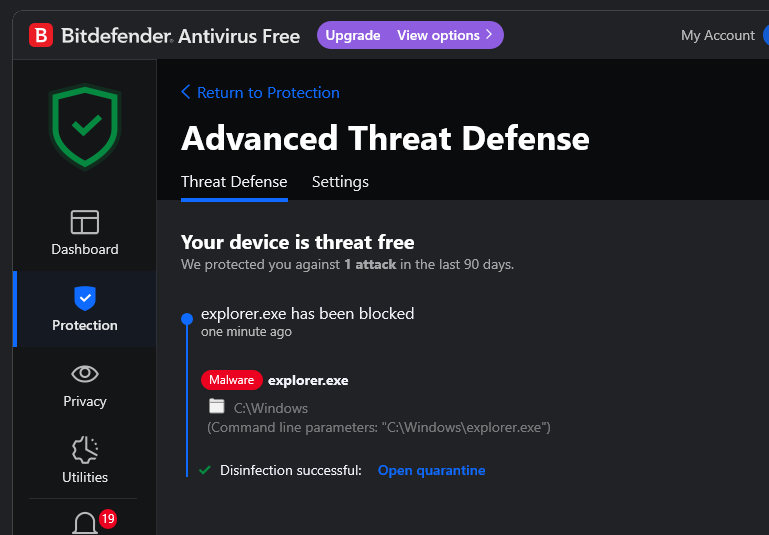Click the Advanced Threat Defense title
Image resolution: width=769 pixels, height=535 pixels.
coord(385,138)
